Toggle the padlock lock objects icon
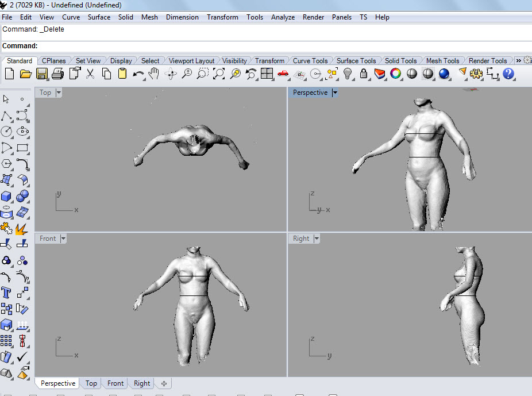532x396 pixels. [364, 74]
